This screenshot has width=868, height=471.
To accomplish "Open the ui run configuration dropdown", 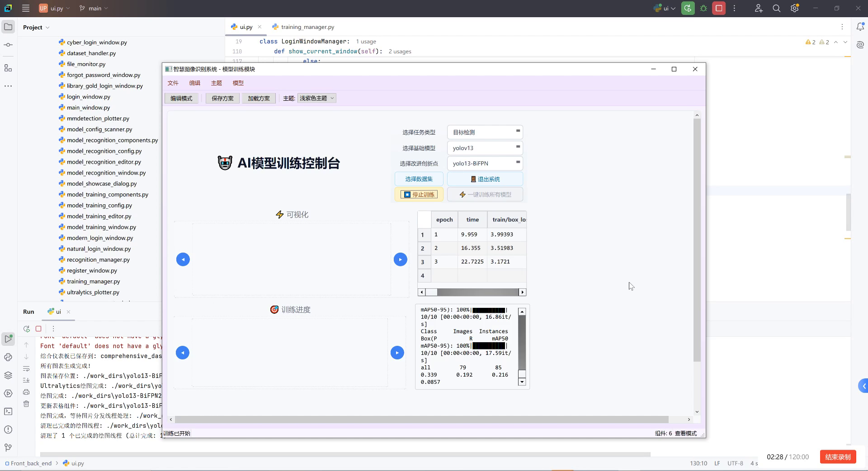I will [665, 8].
